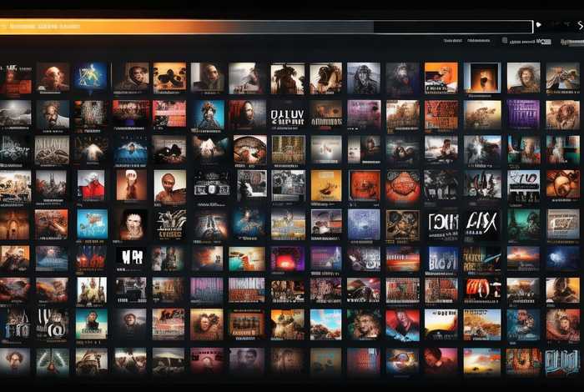Click the dark unfilled part of the top bar
This screenshot has width=584, height=392.
coord(451,27)
